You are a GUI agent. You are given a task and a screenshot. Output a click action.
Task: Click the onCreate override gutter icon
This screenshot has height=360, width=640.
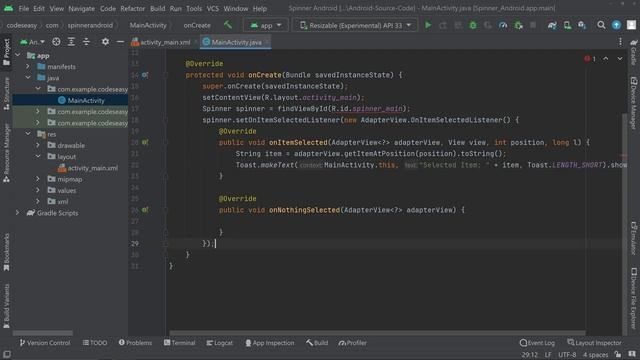coord(145,75)
